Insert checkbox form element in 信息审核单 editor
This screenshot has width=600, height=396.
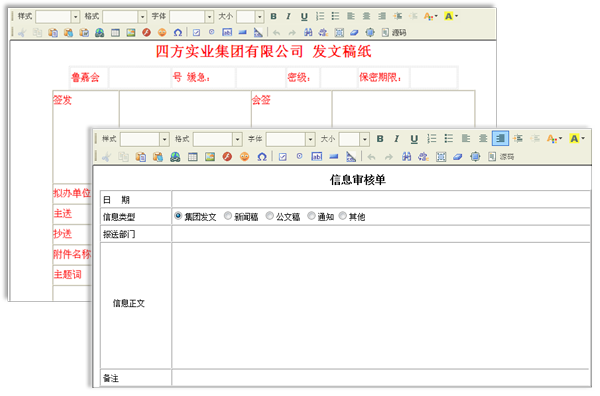(282, 157)
